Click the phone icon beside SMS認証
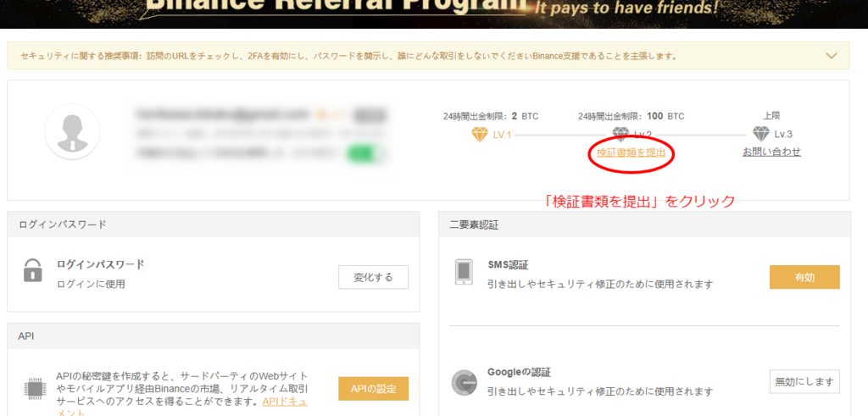Image resolution: width=868 pixels, height=416 pixels. [464, 271]
